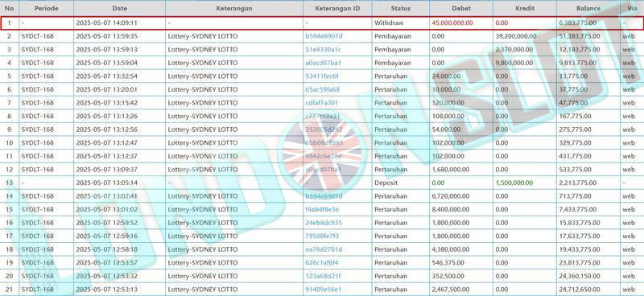The width and height of the screenshot is (644, 296).
Task: Select transaction ID 65ac59fa68
Action: (323, 89)
